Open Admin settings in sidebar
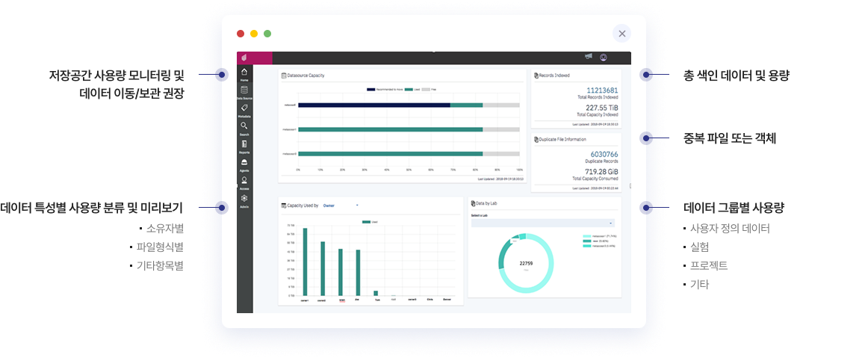 [x=244, y=200]
